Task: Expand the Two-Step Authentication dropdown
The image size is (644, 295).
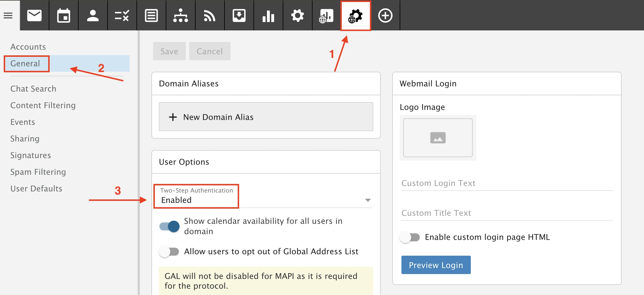Action: pos(368,200)
